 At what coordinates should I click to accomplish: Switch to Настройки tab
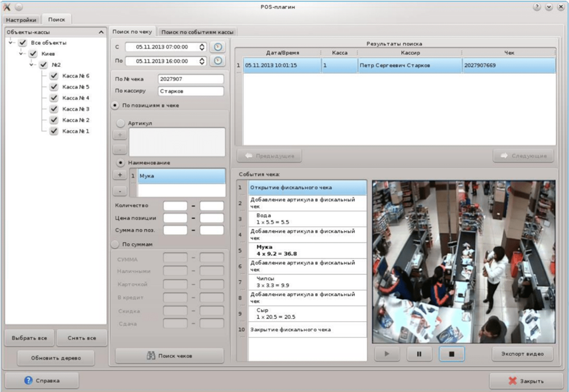pos(22,20)
